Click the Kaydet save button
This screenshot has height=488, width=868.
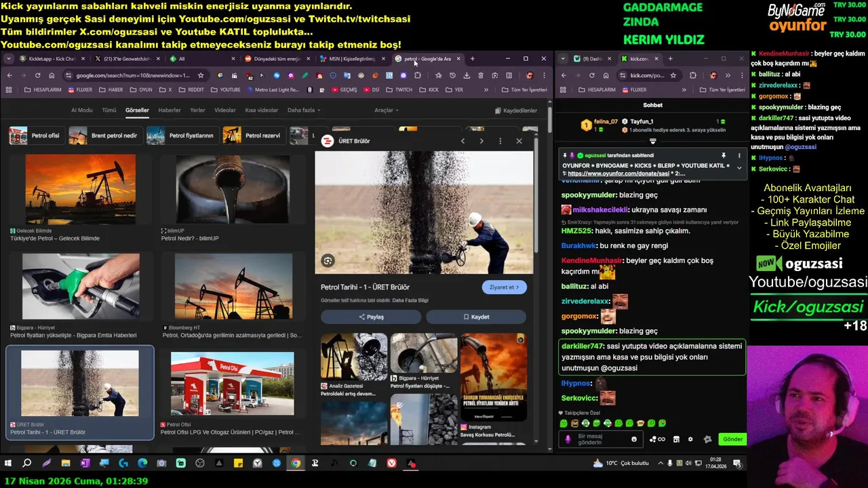point(476,317)
